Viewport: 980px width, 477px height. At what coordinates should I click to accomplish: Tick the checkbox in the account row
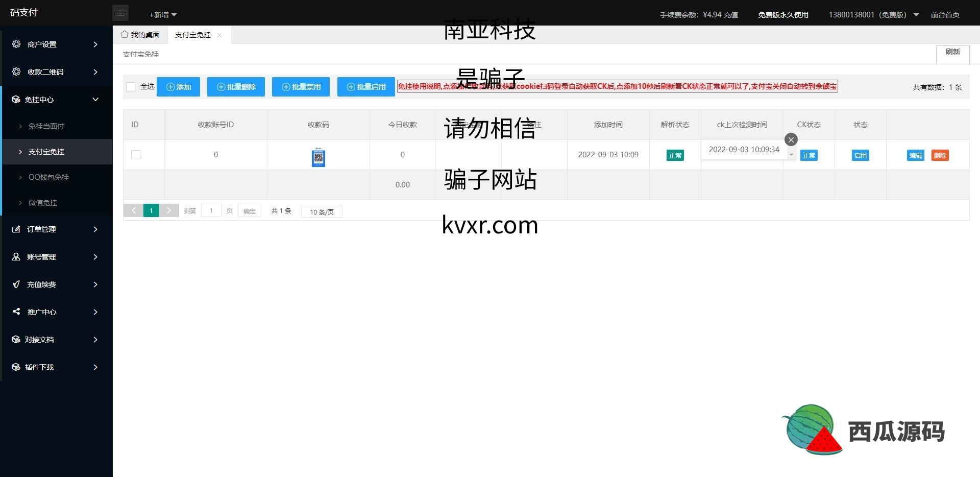click(x=136, y=155)
